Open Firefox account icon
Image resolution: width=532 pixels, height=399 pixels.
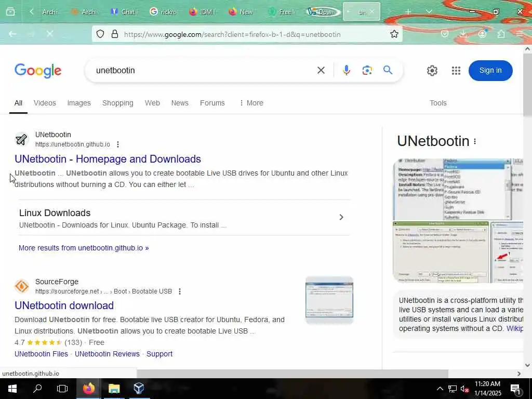482,34
